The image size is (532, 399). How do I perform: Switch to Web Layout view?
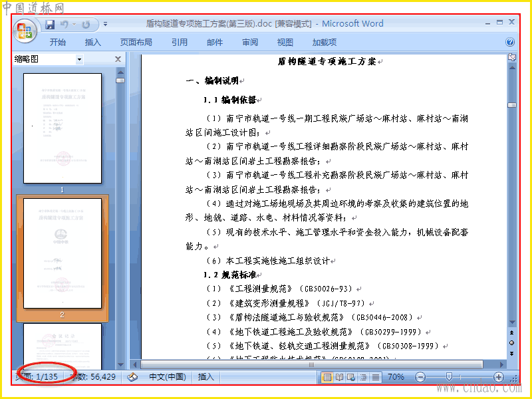pyautogui.click(x=351, y=377)
